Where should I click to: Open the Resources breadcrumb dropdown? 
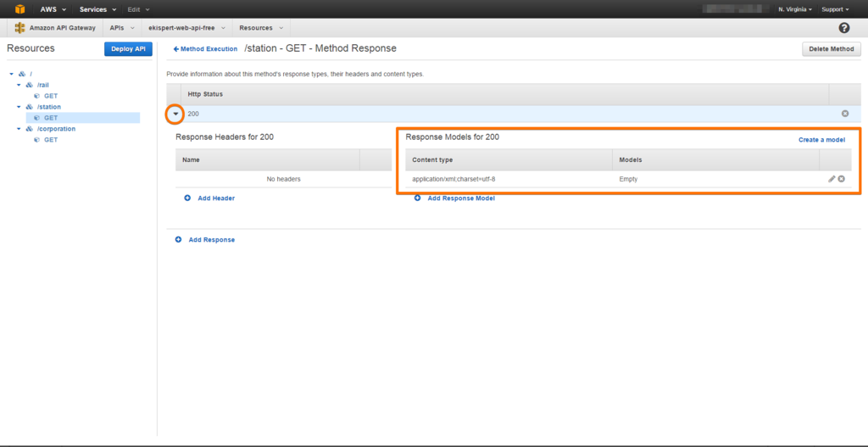click(261, 28)
